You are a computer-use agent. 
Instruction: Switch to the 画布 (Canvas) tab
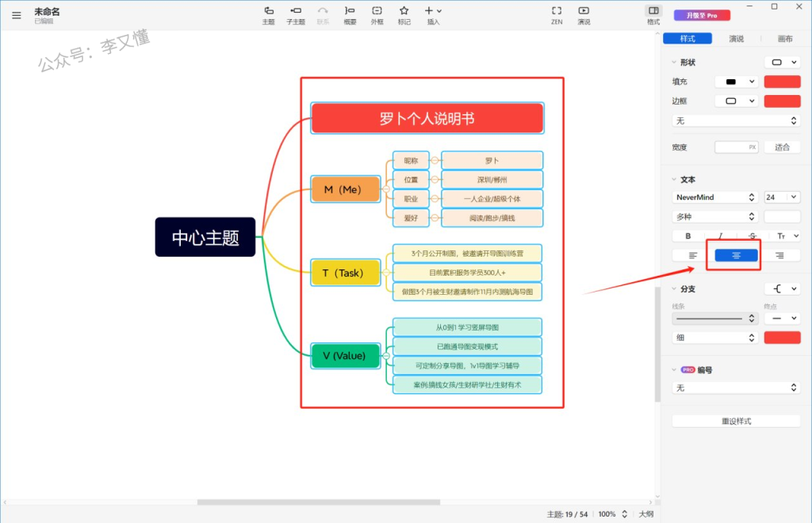(785, 39)
